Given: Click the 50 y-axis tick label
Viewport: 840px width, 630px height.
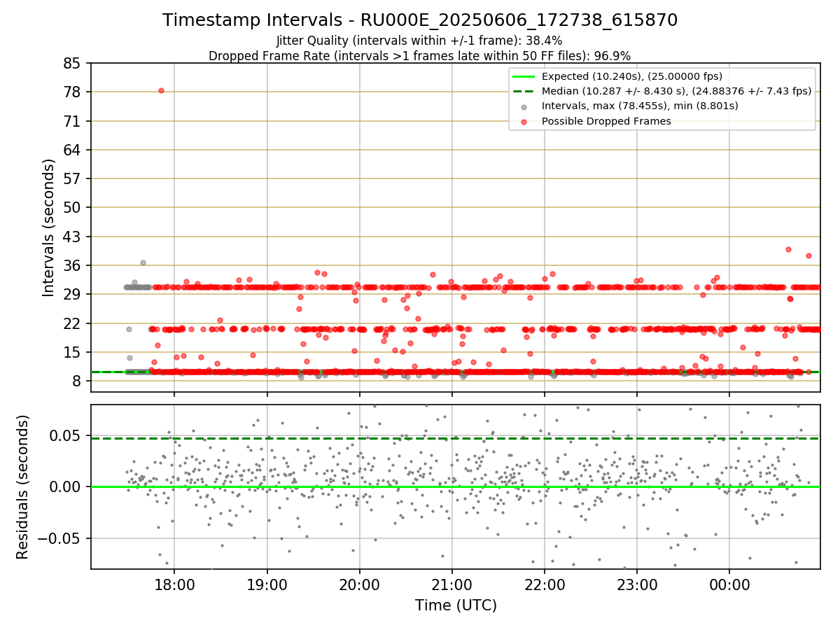Looking at the screenshot, I should click(x=71, y=207).
